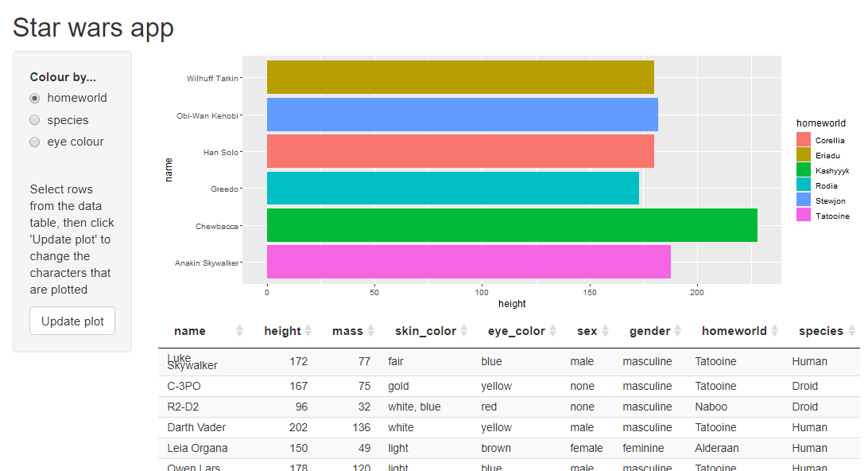This screenshot has width=868, height=471.
Task: Click the Greedo bar in chart
Action: coord(453,189)
